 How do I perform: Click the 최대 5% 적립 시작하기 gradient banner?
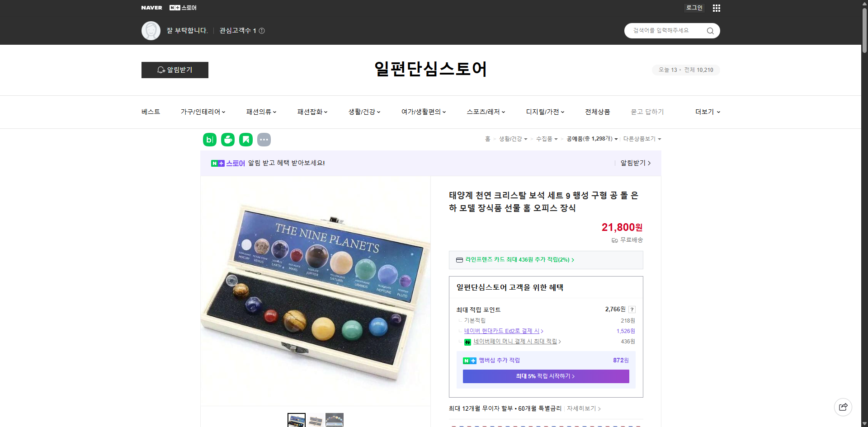tap(546, 376)
